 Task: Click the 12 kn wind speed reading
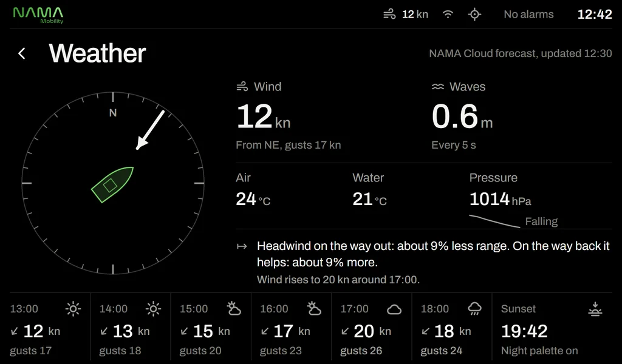[264, 117]
